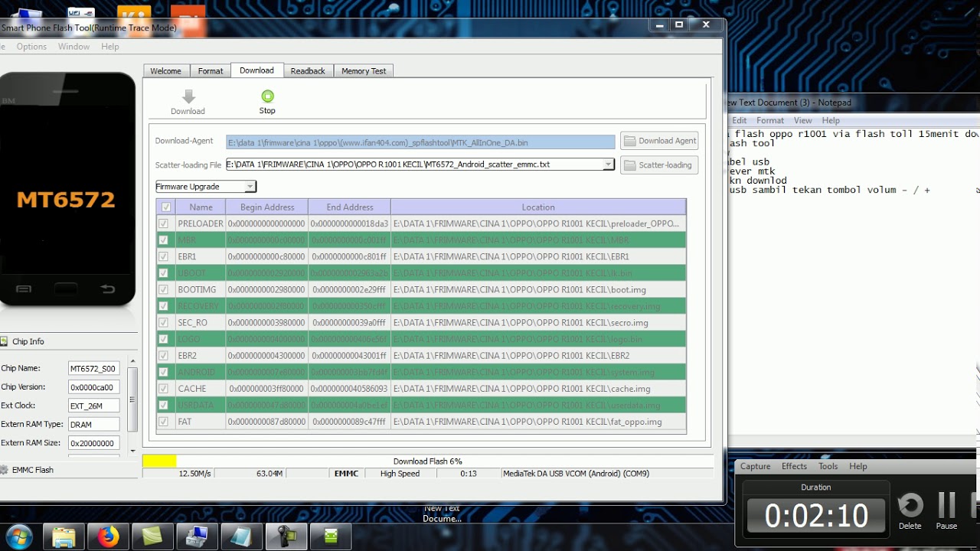This screenshot has height=551, width=980.
Task: Click the Chip Name value field
Action: [x=93, y=368]
